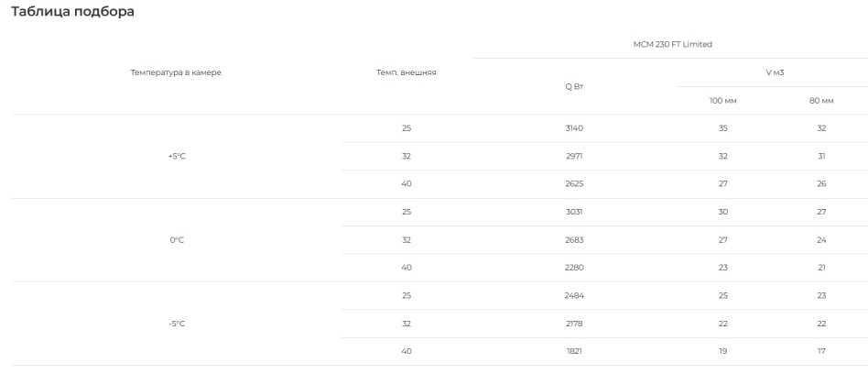
Task: Select the 2683 power value
Action: [574, 239]
